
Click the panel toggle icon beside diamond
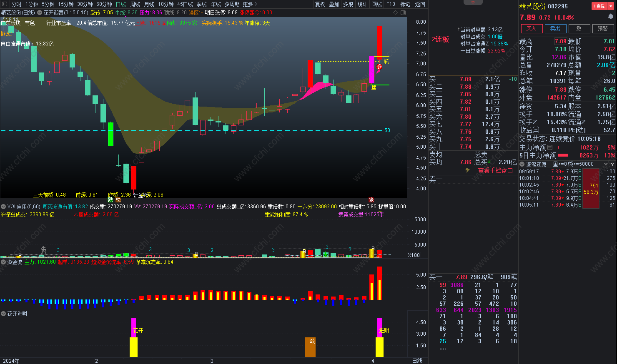click(403, 12)
